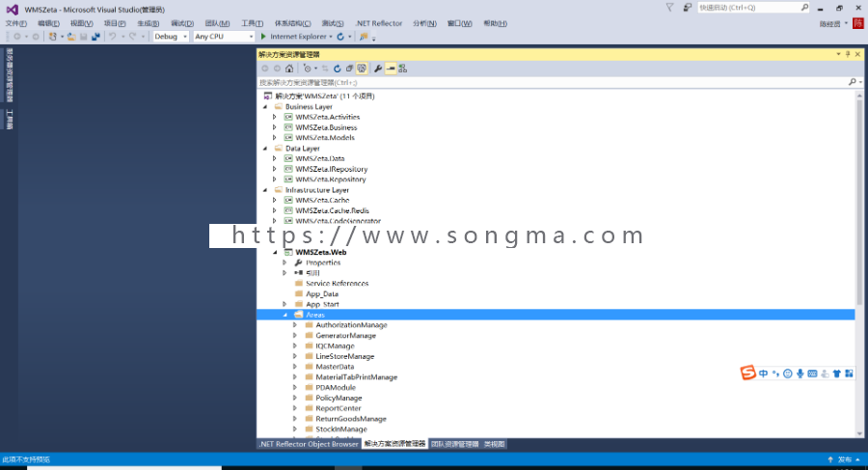Screen dimensions: 868x470
Task: Click the Visual Studio logo icon
Action: pos(13,10)
